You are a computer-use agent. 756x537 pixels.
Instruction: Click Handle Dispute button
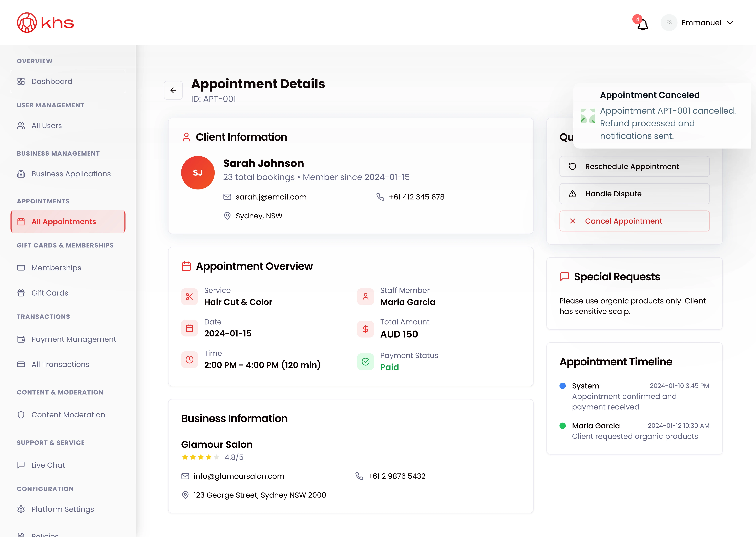pos(634,194)
